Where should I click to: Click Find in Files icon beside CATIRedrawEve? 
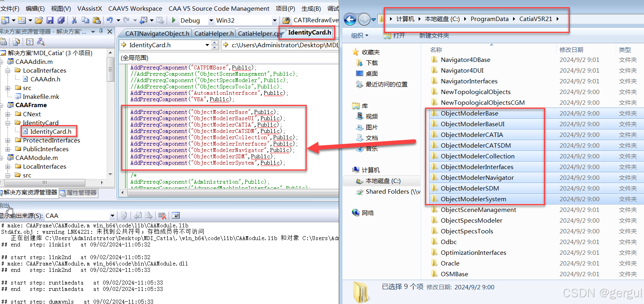[286, 20]
